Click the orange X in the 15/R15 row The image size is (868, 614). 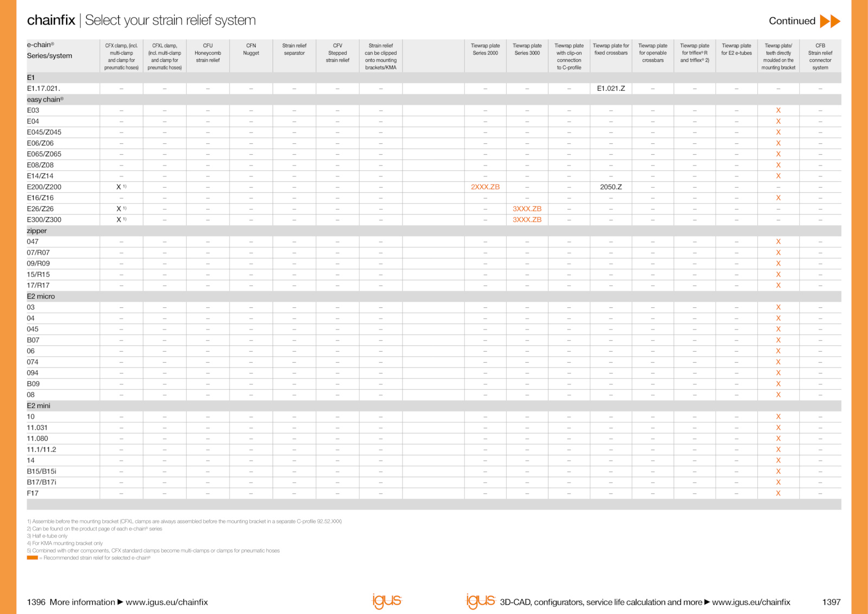click(778, 274)
